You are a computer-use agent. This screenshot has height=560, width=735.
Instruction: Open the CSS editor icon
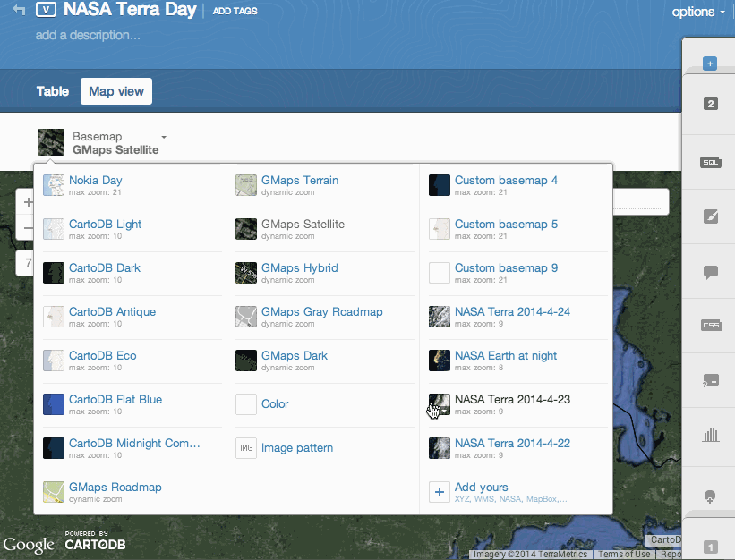[710, 326]
